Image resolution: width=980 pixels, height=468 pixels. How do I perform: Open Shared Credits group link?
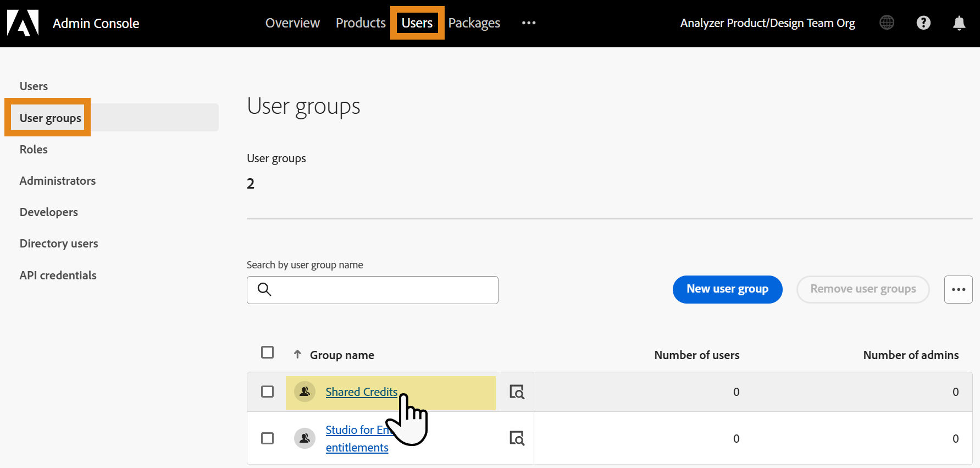(x=361, y=392)
